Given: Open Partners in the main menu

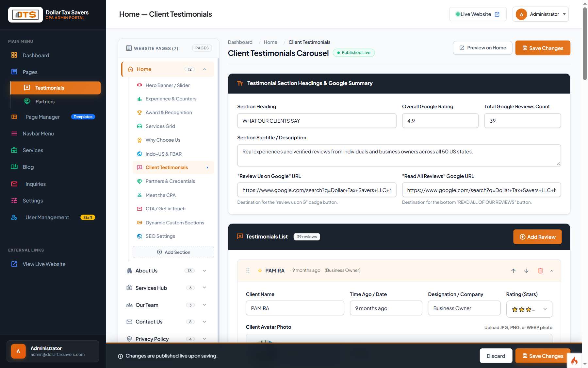Looking at the screenshot, I should click(x=56, y=102).
